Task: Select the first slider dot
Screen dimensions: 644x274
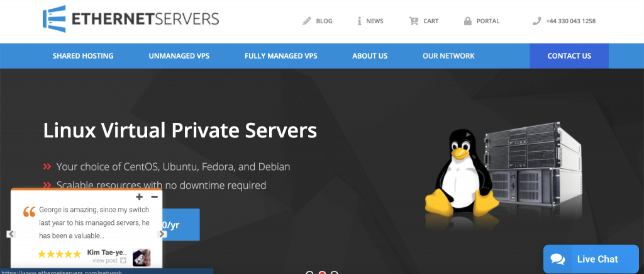Action: (x=310, y=273)
